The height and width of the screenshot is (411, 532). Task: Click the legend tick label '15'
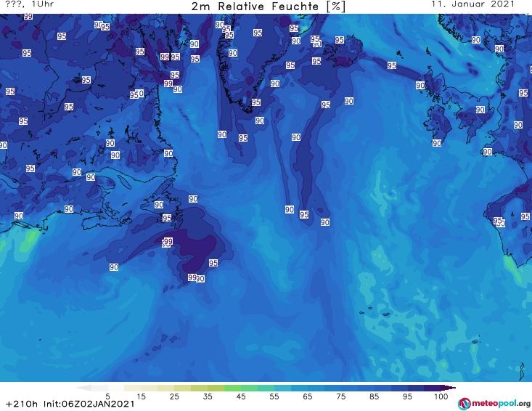click(x=141, y=396)
